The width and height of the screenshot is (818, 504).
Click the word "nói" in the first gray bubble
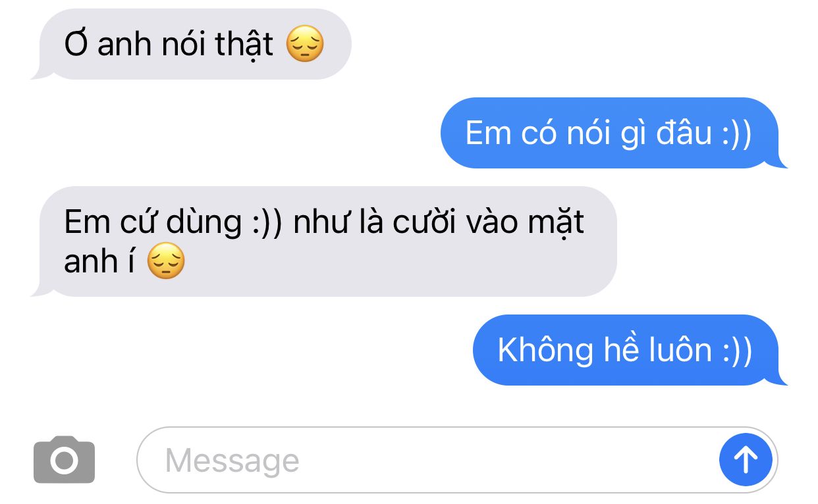(x=180, y=45)
